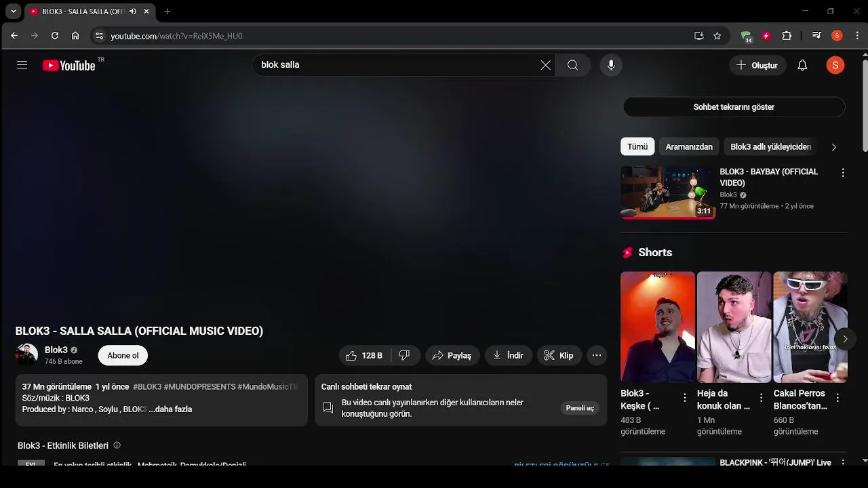Reload the current page
Image resolution: width=868 pixels, height=488 pixels.
(x=55, y=36)
